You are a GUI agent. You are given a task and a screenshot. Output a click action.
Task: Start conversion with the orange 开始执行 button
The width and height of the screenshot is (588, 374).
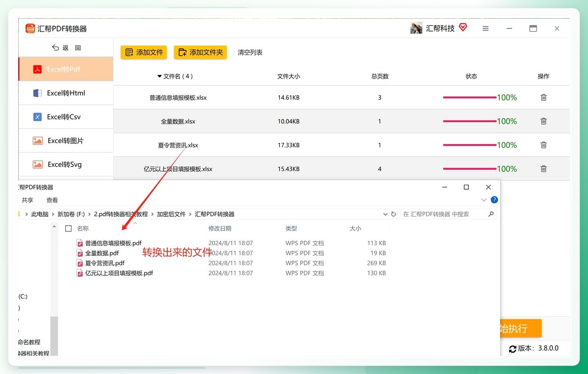tap(520, 328)
